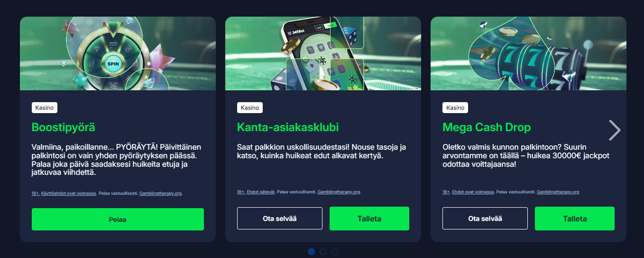Click Ota selvää under Mega Cash Drop

pyautogui.click(x=485, y=219)
